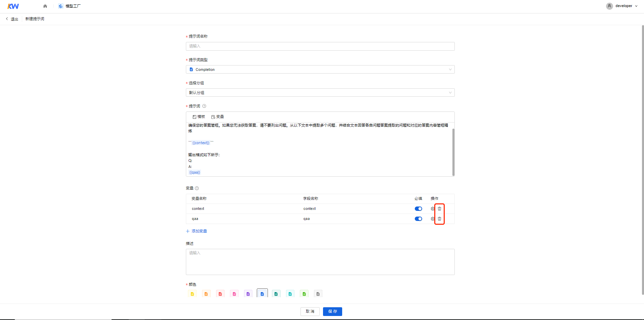Open the 默认分组 group dropdown

[x=320, y=93]
